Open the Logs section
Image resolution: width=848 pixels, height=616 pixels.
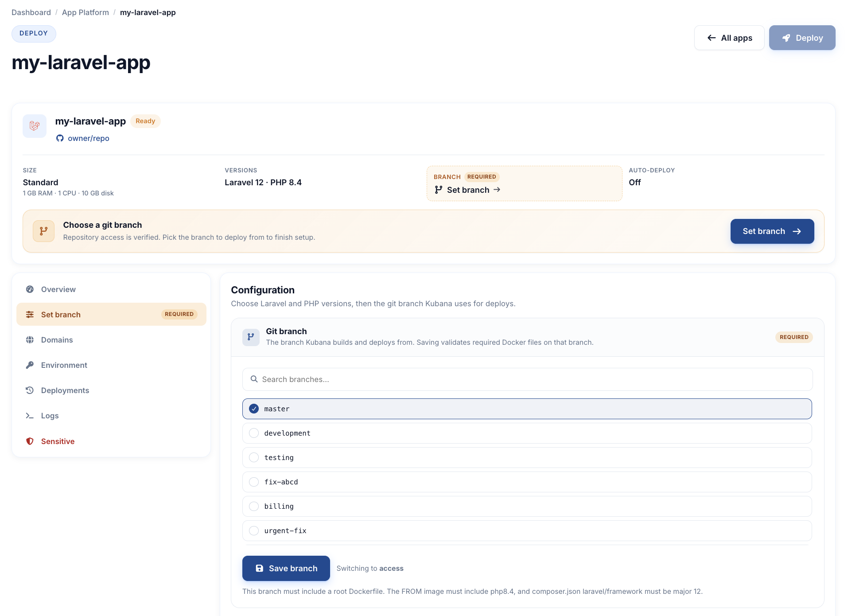(111, 416)
